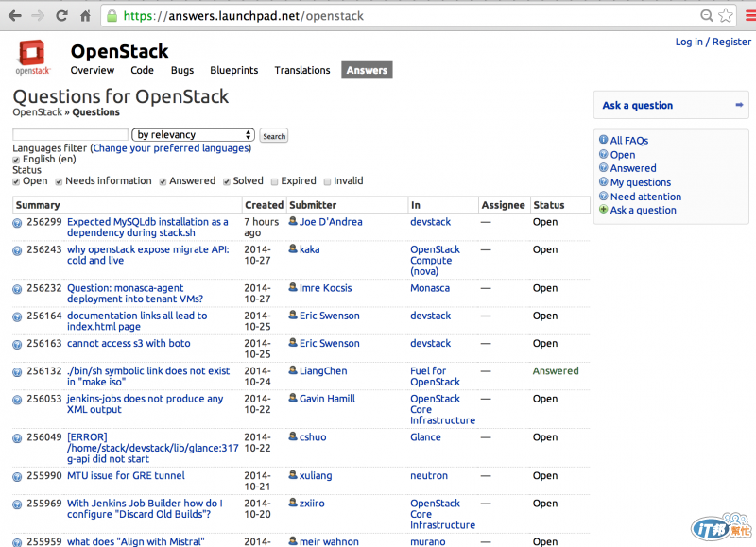Click the arrow icon in Ask a question box
The image size is (756, 547).
(739, 105)
